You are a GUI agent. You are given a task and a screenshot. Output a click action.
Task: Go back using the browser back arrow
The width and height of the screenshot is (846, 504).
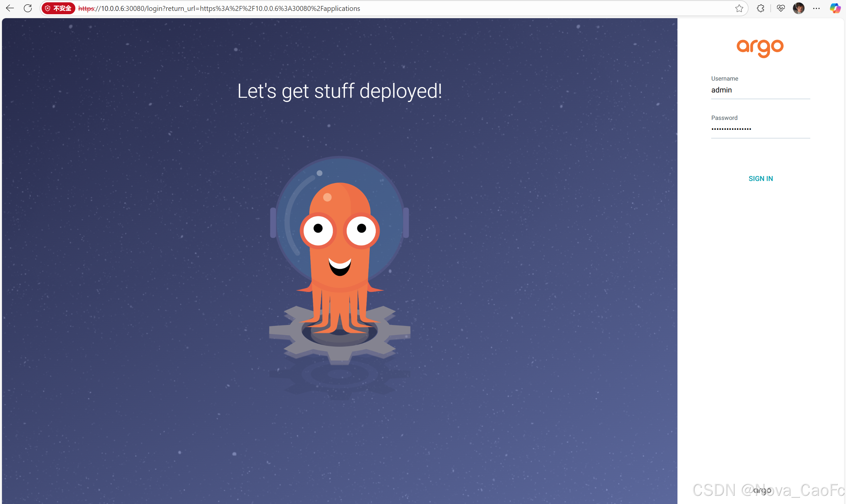pyautogui.click(x=10, y=8)
